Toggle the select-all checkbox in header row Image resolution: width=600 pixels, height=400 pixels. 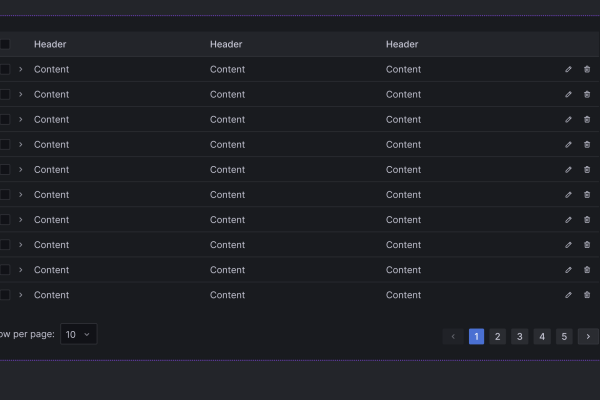tap(4, 44)
